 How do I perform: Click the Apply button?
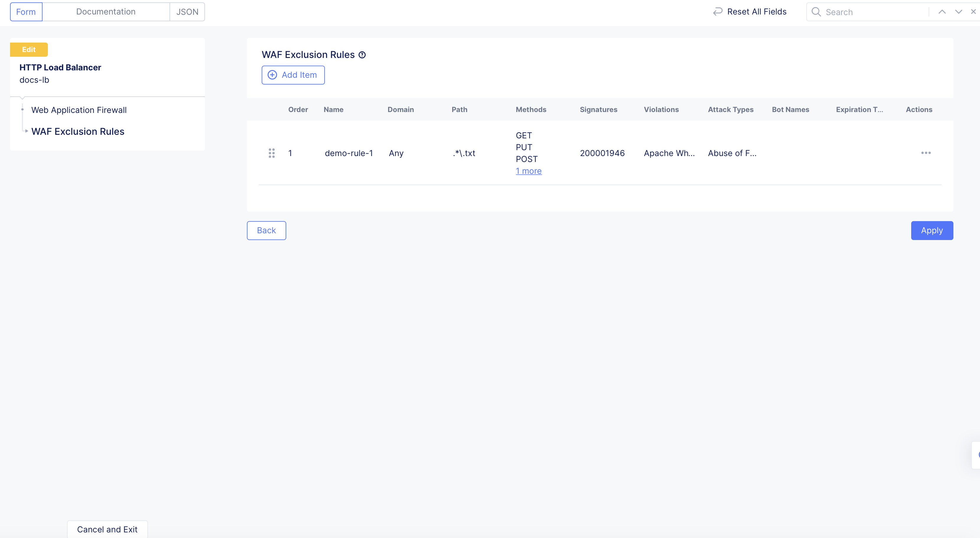coord(932,230)
